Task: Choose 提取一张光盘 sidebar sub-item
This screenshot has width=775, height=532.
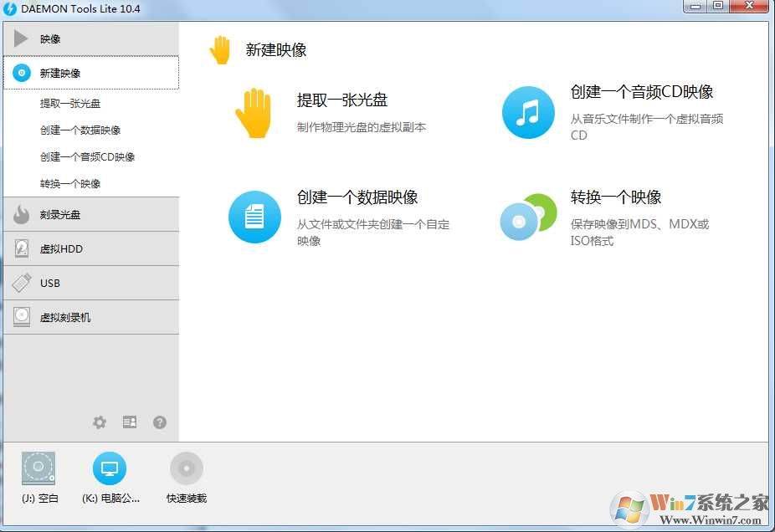Action: [70, 103]
